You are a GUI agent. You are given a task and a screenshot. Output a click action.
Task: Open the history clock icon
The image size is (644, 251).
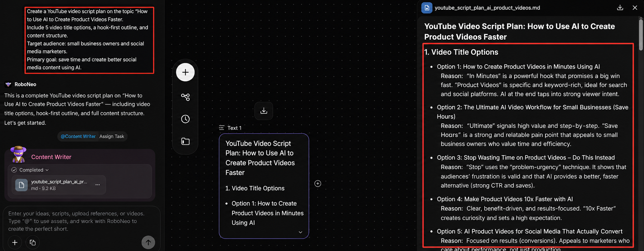click(185, 119)
